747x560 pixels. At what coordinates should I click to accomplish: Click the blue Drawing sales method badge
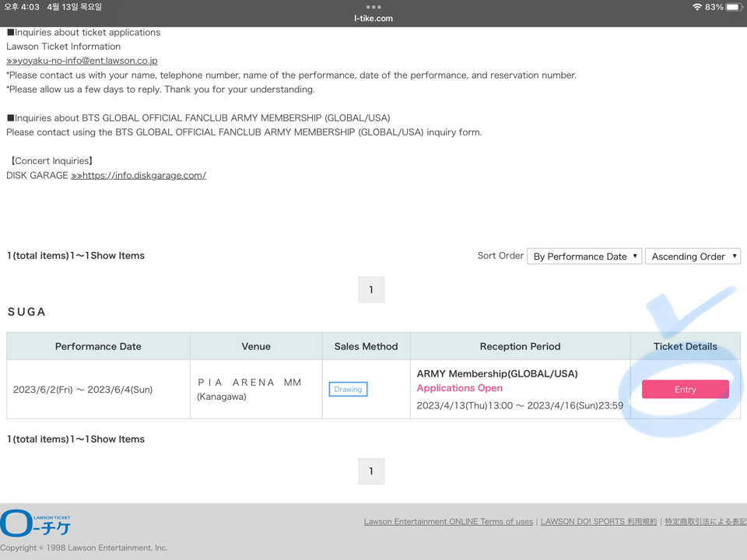[x=348, y=389]
